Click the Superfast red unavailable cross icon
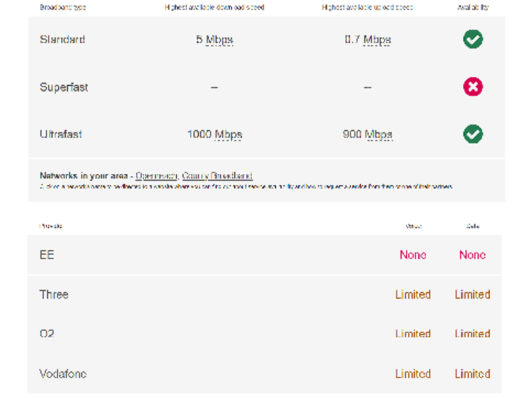 pos(473,87)
